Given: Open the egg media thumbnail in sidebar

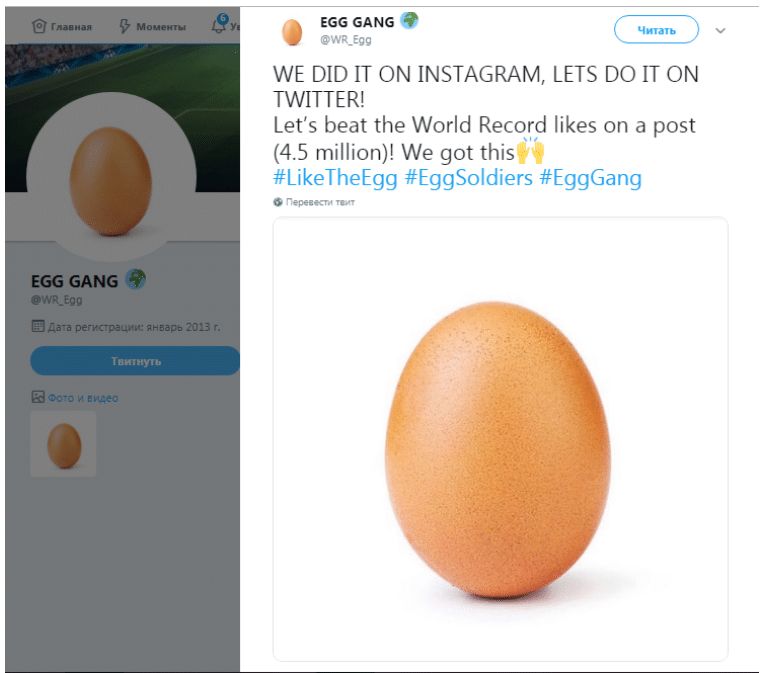Looking at the screenshot, I should [x=63, y=443].
